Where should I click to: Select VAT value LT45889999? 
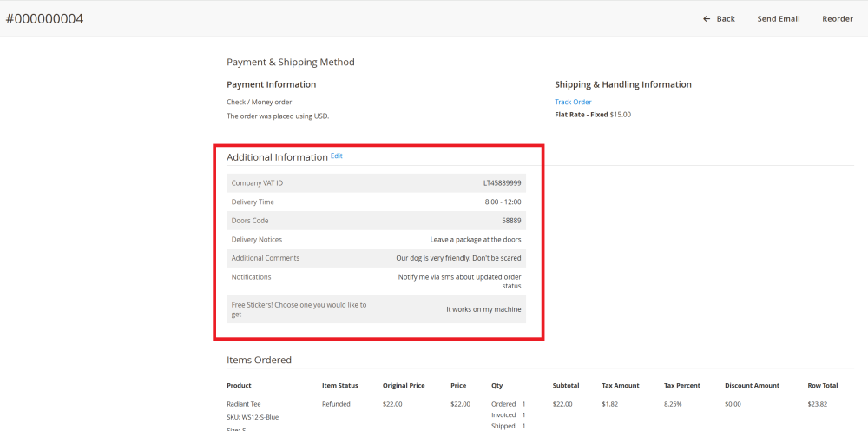[502, 183]
